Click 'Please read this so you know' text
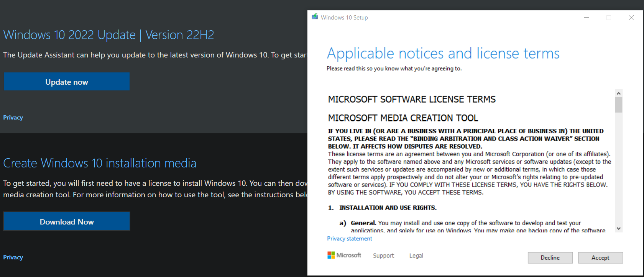This screenshot has height=277, width=644. coord(394,69)
